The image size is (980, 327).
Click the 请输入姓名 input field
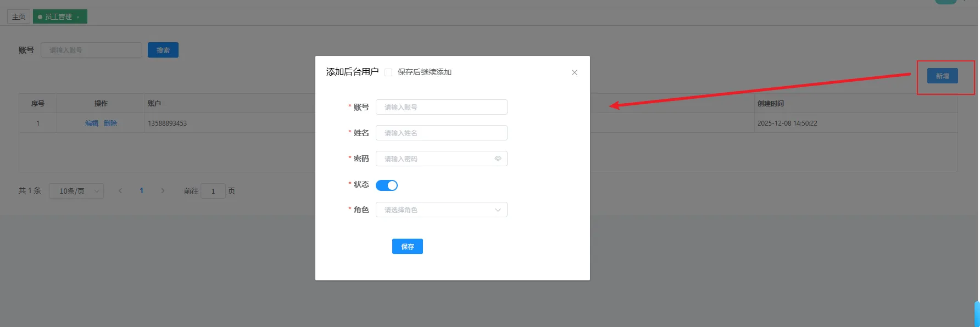tap(441, 133)
